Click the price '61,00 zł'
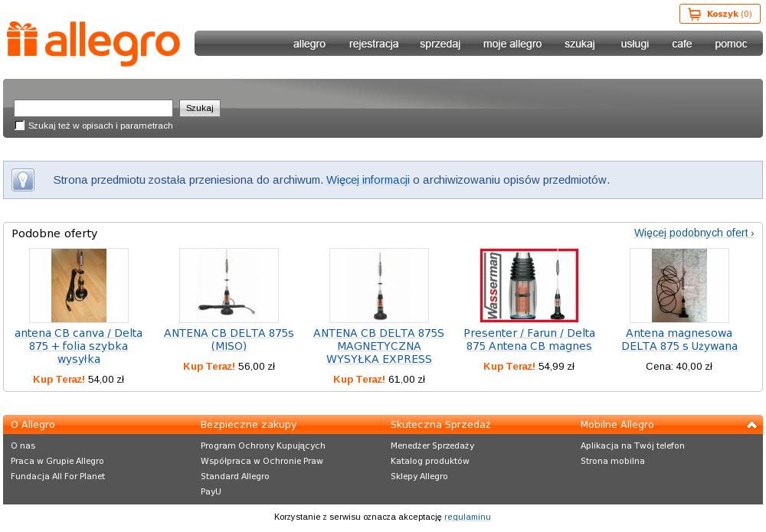The height and width of the screenshot is (532, 766). coord(407,379)
